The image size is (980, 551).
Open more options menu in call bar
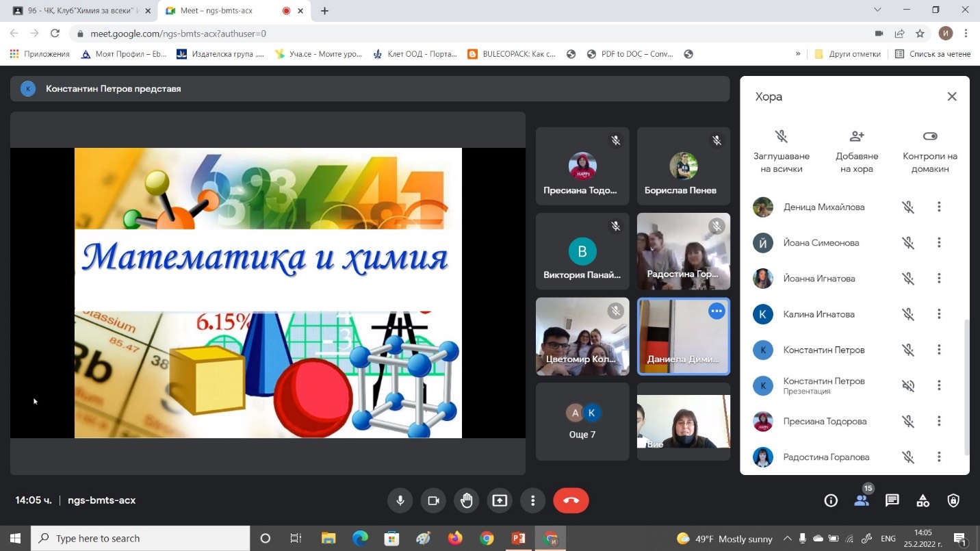(532, 500)
